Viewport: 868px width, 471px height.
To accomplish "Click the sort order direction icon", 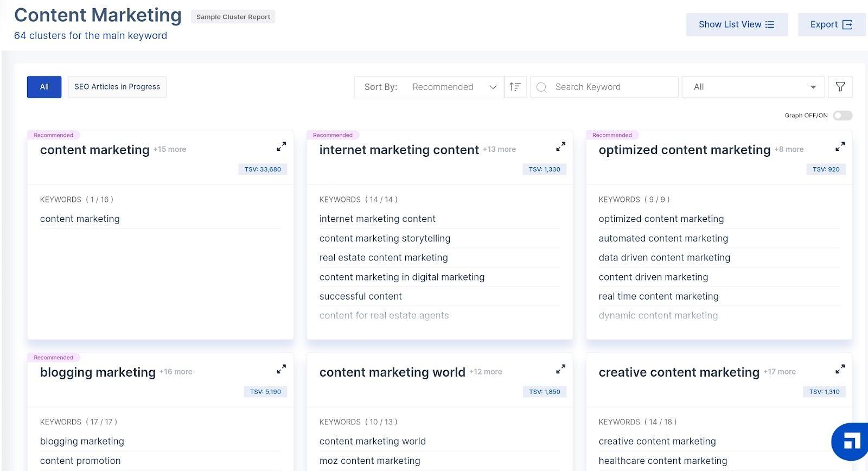I will (x=515, y=87).
